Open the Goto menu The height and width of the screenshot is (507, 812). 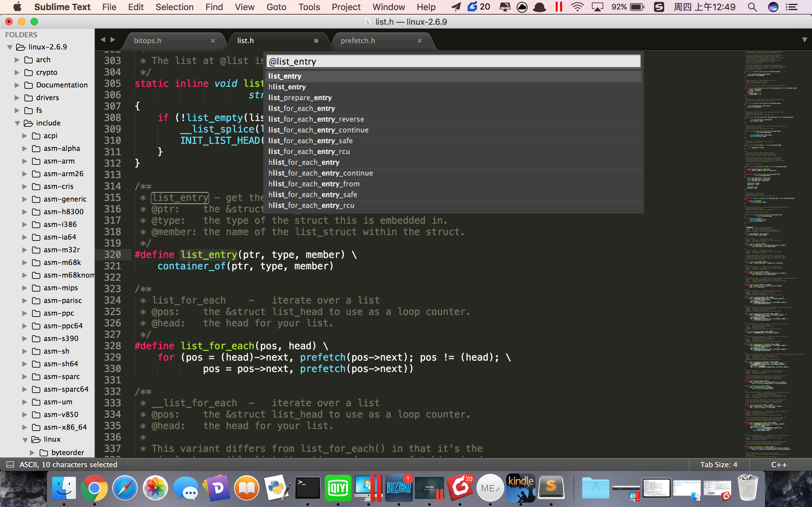coord(276,7)
